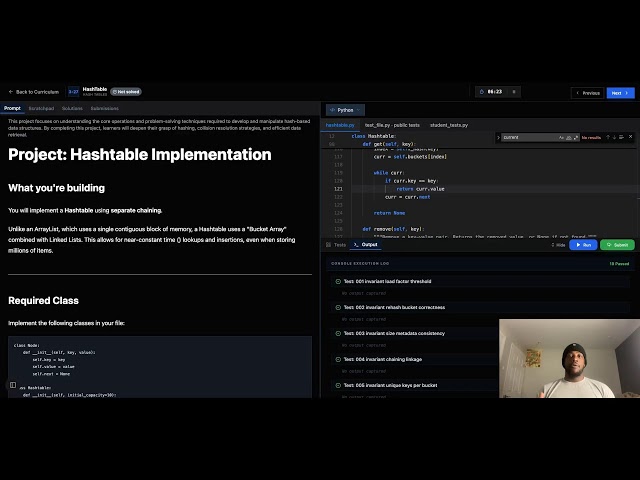Image resolution: width=640 pixels, height=480 pixels.
Task: Click the pass icon for Test 005
Action: click(x=338, y=385)
